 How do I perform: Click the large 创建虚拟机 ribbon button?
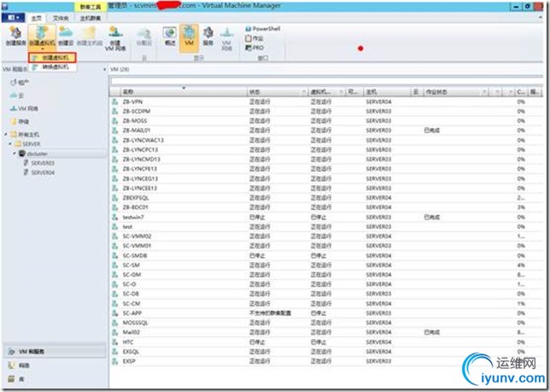pyautogui.click(x=42, y=36)
